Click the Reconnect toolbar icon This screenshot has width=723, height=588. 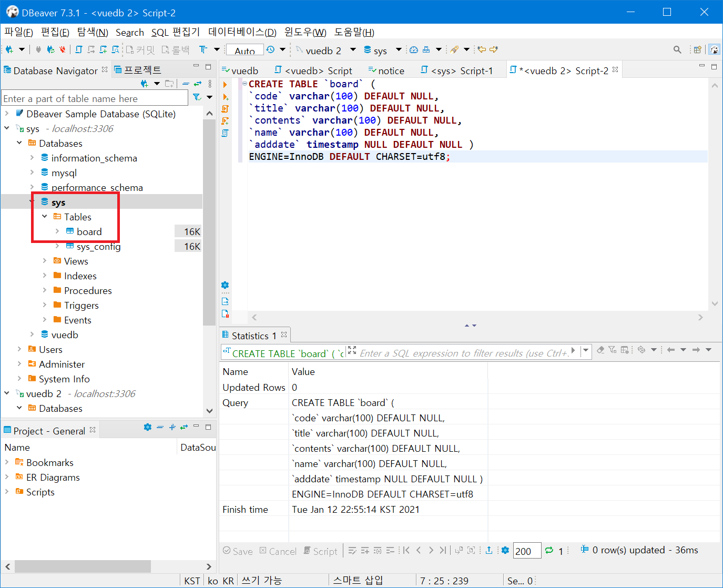pos(50,50)
